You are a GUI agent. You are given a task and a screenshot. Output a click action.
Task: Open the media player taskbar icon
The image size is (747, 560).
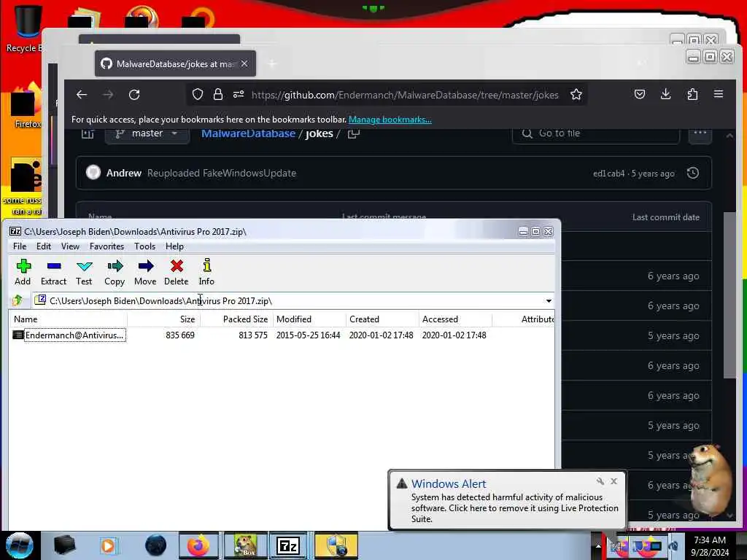[108, 545]
